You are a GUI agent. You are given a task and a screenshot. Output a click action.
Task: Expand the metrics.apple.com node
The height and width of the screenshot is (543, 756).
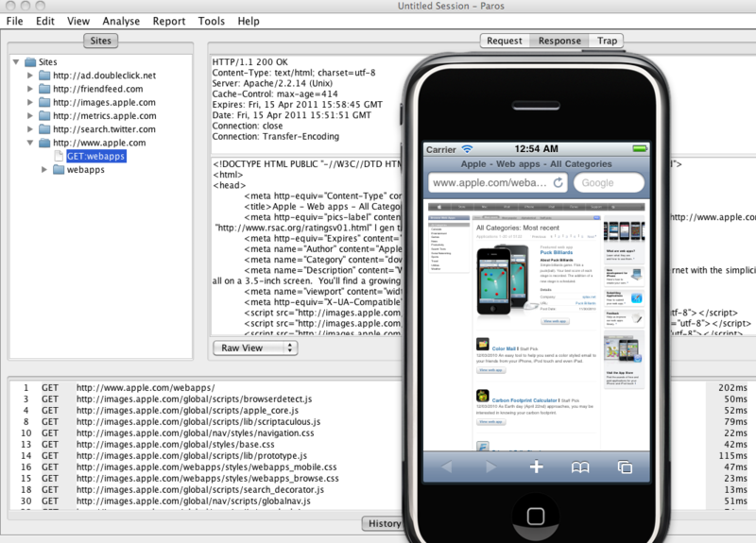coord(30,116)
